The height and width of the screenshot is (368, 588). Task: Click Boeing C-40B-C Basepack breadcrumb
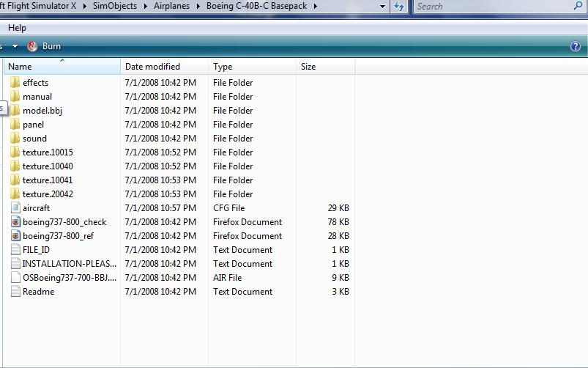pyautogui.click(x=256, y=6)
